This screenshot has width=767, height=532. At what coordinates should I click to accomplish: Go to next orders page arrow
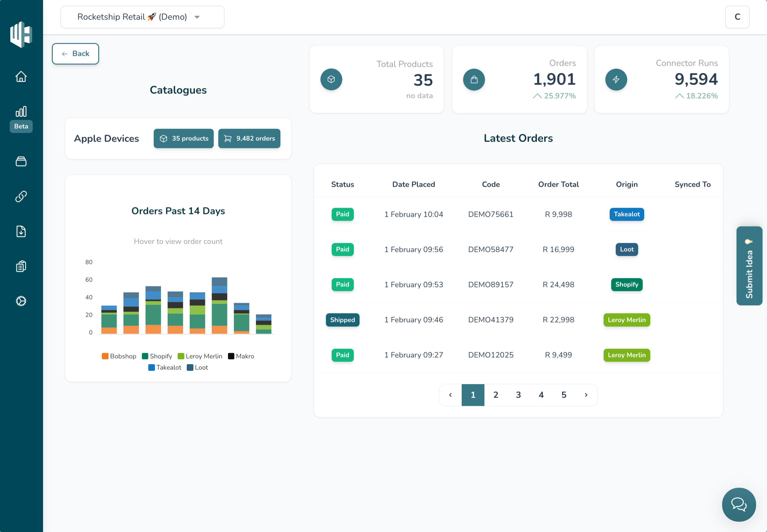click(586, 395)
